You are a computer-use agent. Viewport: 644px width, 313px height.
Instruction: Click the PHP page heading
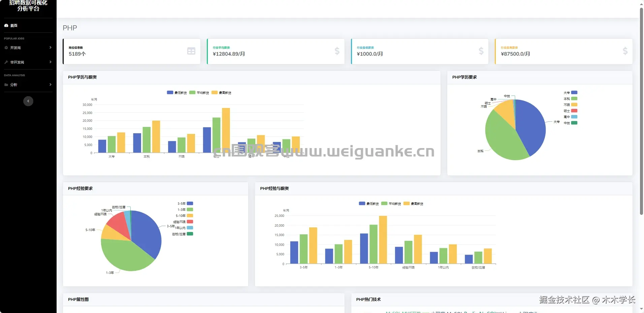[70, 28]
